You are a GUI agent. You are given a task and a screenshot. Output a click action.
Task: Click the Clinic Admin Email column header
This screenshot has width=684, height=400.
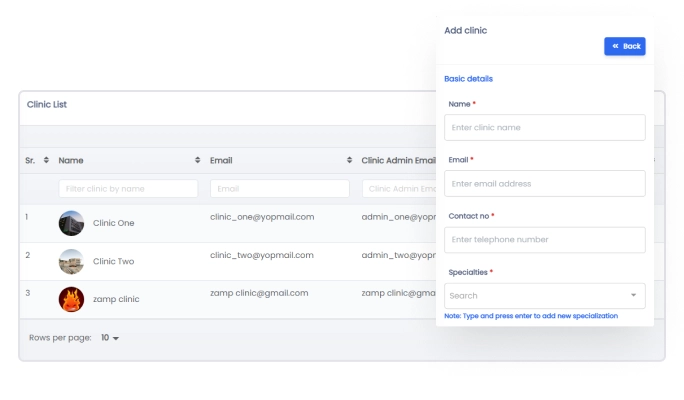[398, 160]
